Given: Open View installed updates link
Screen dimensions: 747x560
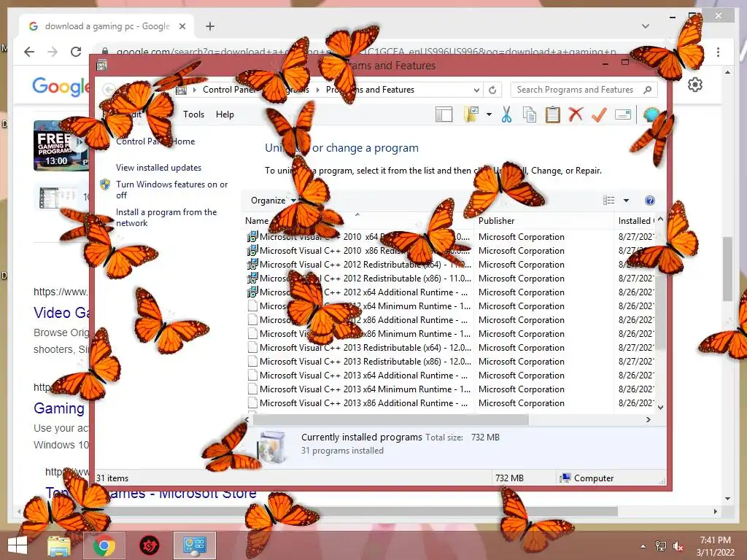Looking at the screenshot, I should coord(158,168).
